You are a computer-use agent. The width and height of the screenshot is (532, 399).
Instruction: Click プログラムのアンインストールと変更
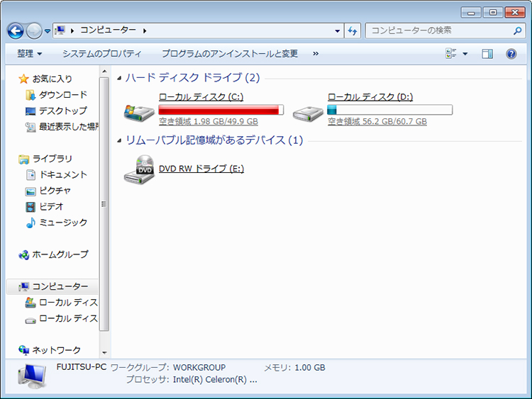tap(230, 54)
